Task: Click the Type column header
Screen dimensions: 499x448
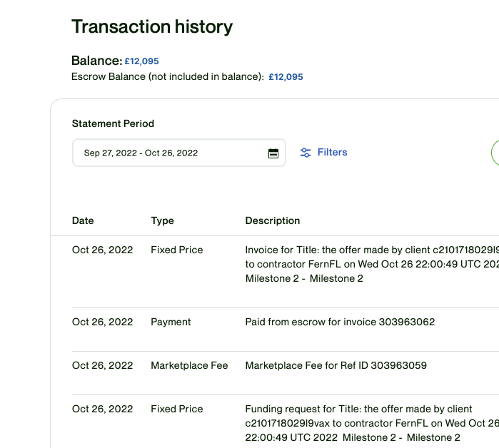Action: (x=162, y=220)
